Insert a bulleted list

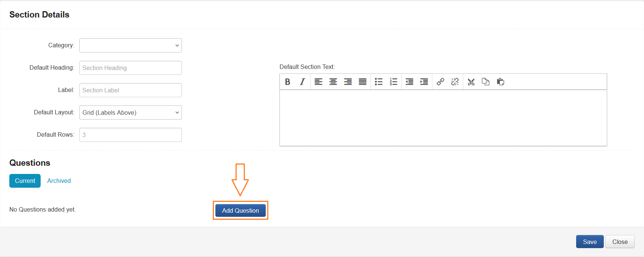[379, 82]
